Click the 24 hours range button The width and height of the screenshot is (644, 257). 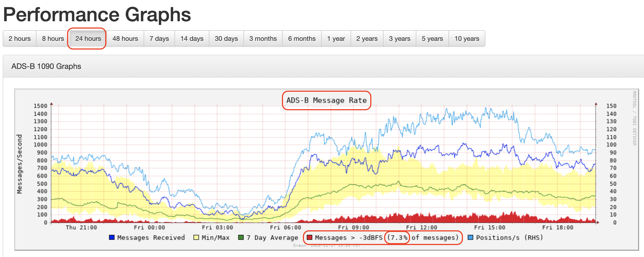click(x=88, y=39)
